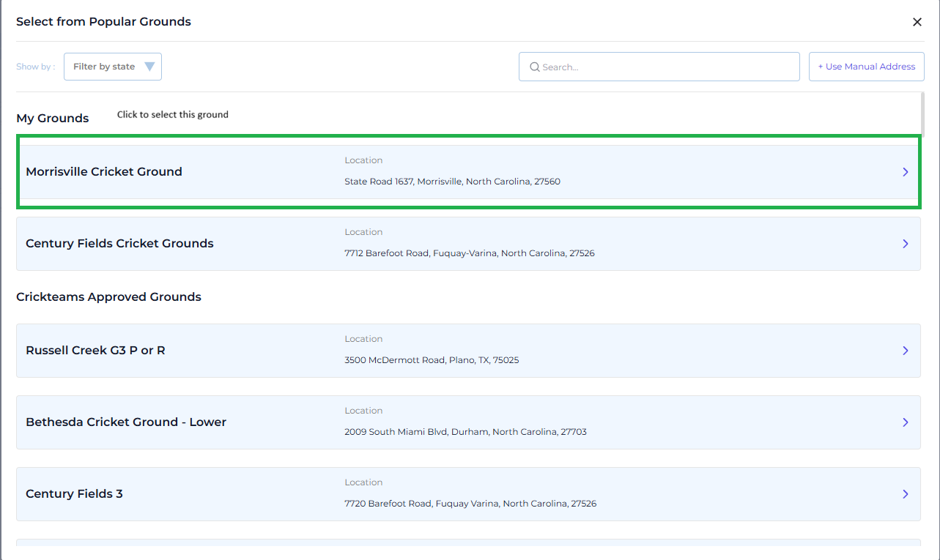Click address 3500 McDermott Road, Plano
Image resolution: width=940 pixels, height=560 pixels.
(432, 360)
